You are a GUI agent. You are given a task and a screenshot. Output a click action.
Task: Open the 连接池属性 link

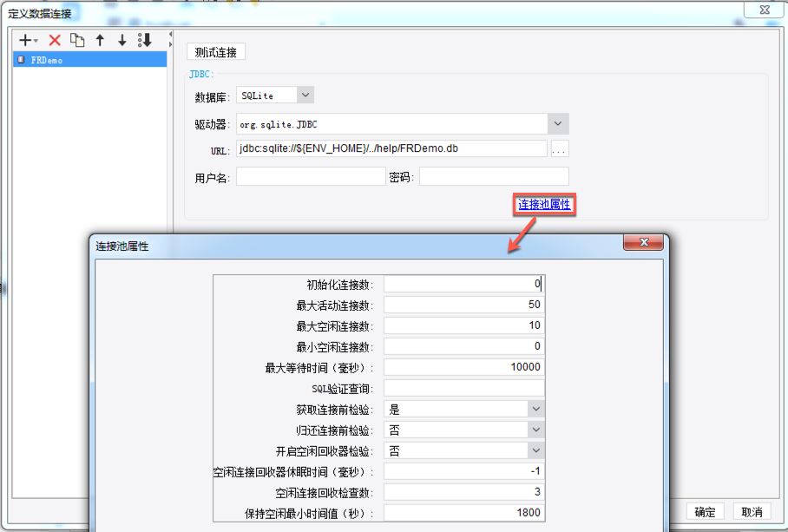(544, 205)
